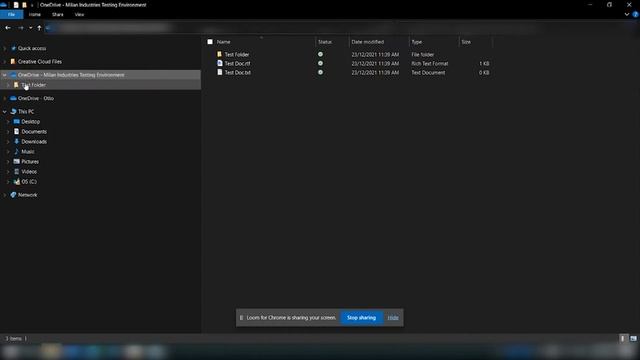The image size is (640, 360).
Task: Click the Text Document type cell
Action: pyautogui.click(x=428, y=72)
